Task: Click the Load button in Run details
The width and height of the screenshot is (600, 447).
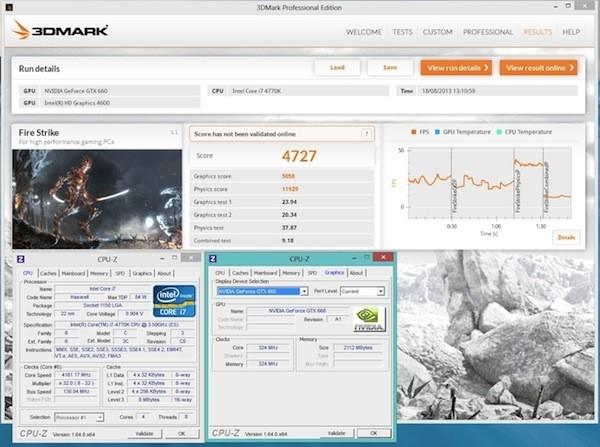Action: click(x=337, y=68)
